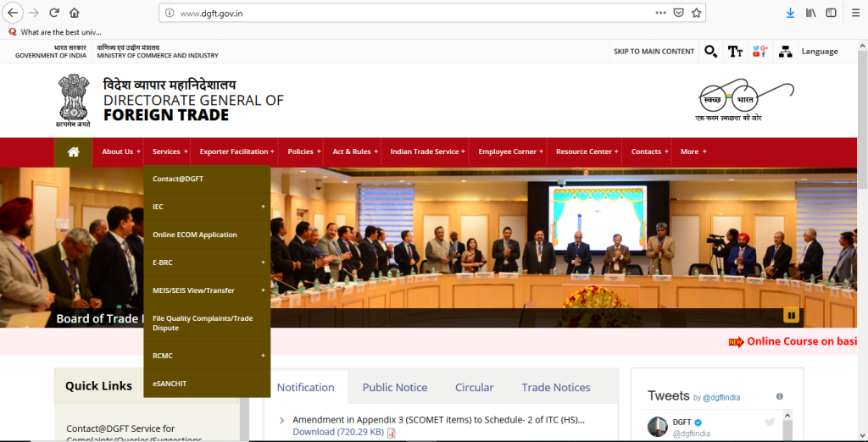Select Contact@DGFT in Services dropdown
This screenshot has width=868, height=442.
pyautogui.click(x=207, y=179)
